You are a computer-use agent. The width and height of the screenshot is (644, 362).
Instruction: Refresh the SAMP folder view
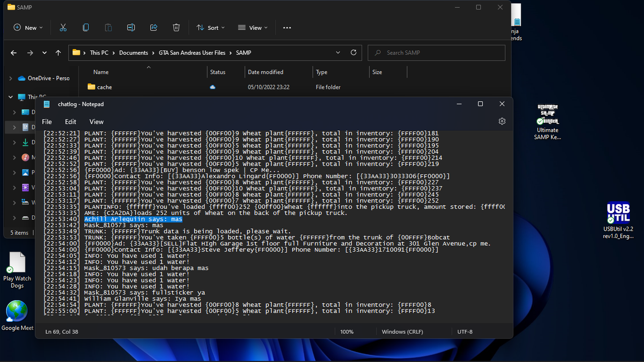[353, 52]
